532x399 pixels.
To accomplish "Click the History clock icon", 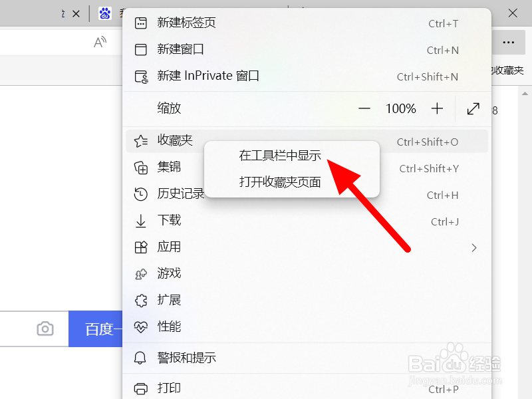I will click(140, 194).
